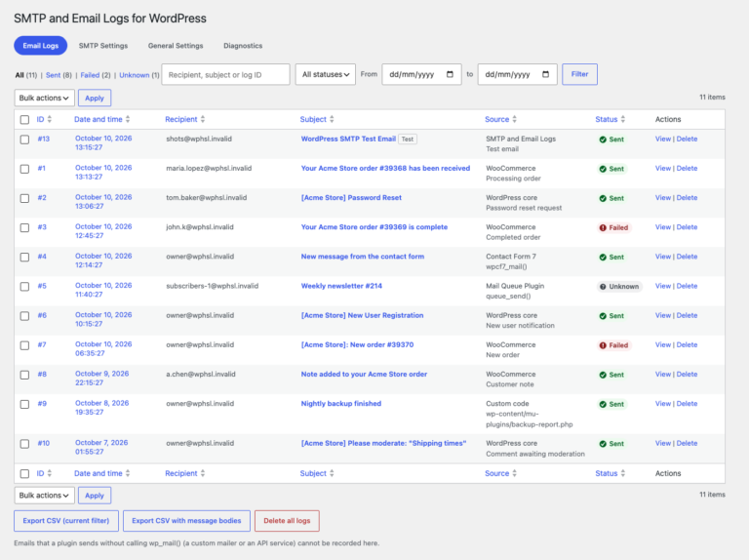749x560 pixels.
Task: Click the 'Mail Queue Plugin' source text
Action: pos(515,286)
